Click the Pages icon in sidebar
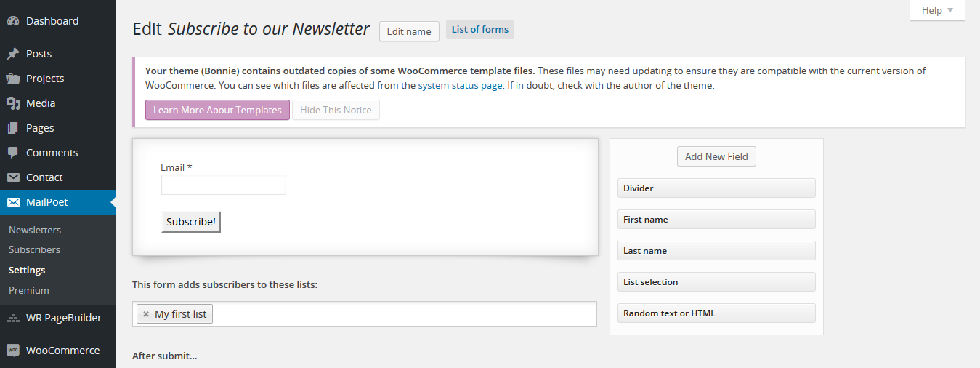Screen dimensions: 980x368 click(13, 128)
